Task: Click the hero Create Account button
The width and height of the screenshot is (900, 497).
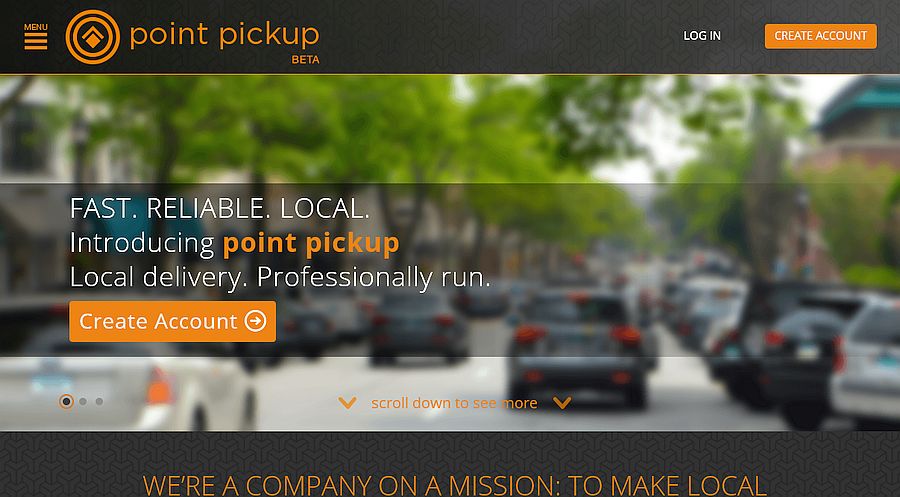Action: (173, 321)
